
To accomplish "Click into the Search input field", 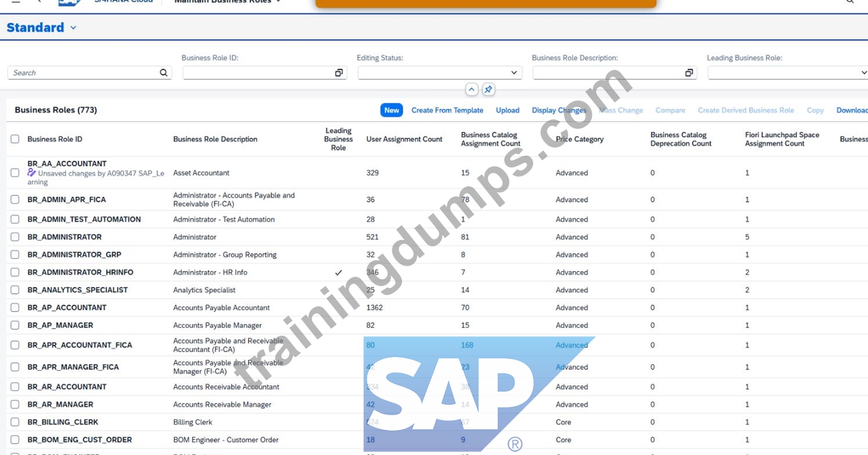I will pyautogui.click(x=84, y=73).
